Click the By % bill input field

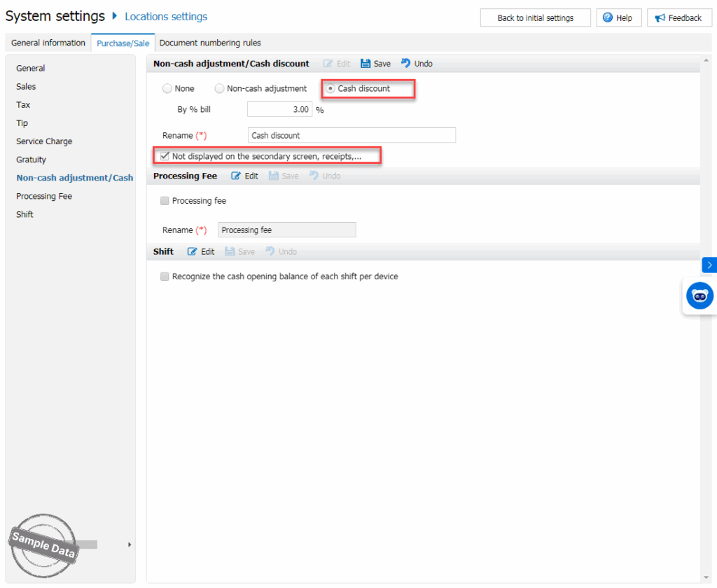279,110
